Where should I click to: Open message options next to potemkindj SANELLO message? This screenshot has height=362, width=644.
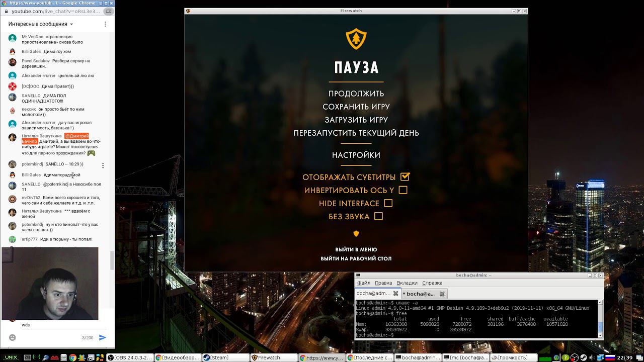point(103,165)
